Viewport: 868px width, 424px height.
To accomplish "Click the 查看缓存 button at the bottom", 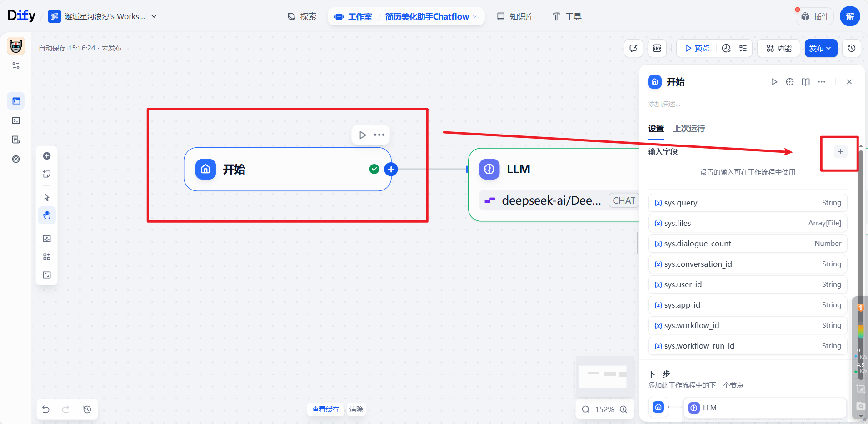I will [x=325, y=409].
